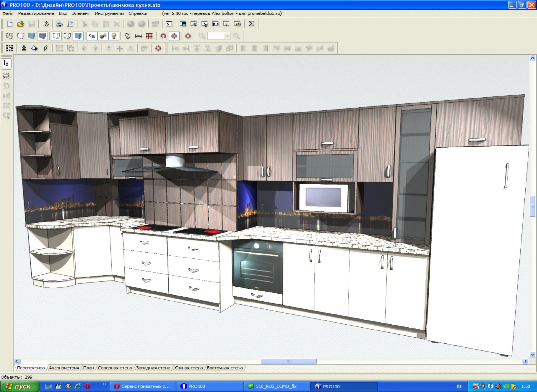This screenshot has width=537, height=392.
Task: Click the centering target icon in third toolbar
Action: coord(158,48)
